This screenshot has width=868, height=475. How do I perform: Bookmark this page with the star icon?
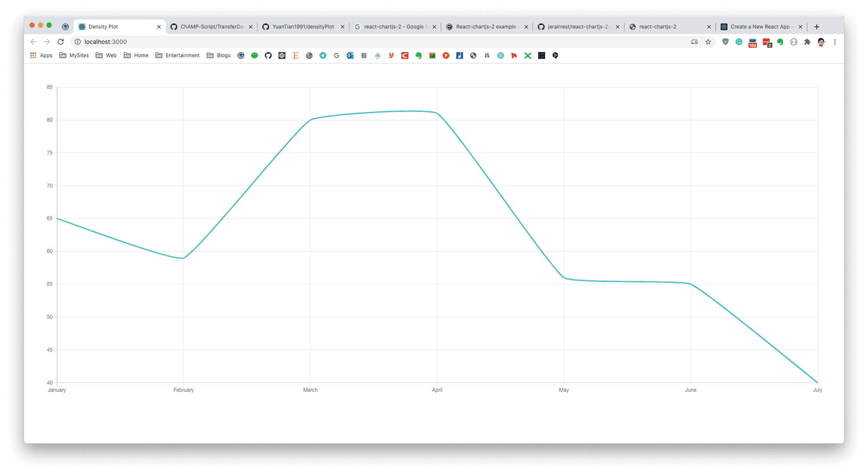click(708, 42)
